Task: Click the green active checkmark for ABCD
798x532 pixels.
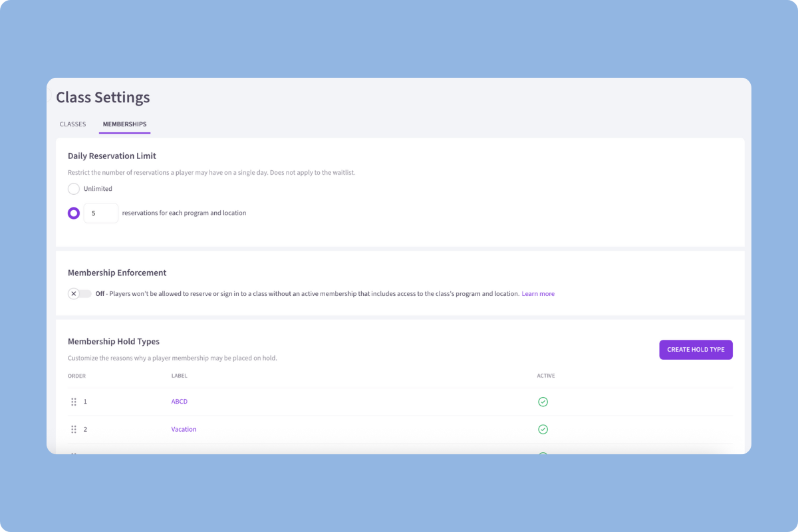Action: pyautogui.click(x=543, y=401)
